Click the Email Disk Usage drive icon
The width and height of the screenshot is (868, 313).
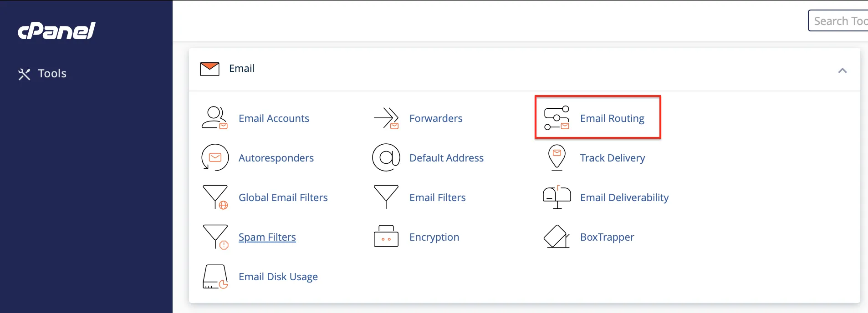point(214,277)
